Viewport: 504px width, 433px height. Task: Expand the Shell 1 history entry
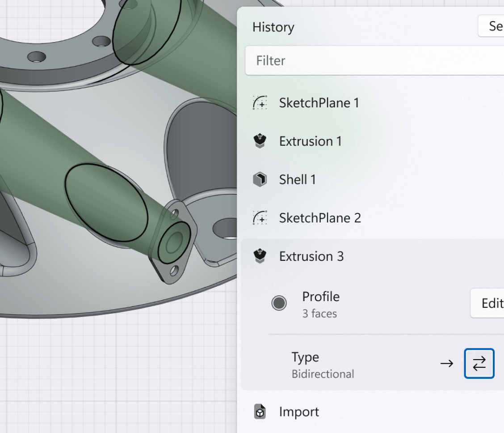[x=297, y=179]
